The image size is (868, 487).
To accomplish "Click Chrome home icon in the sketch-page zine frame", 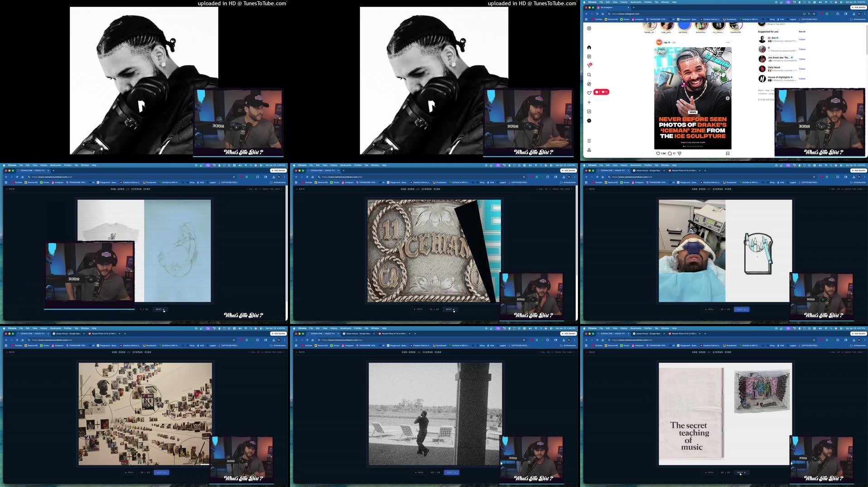I will [x=22, y=177].
